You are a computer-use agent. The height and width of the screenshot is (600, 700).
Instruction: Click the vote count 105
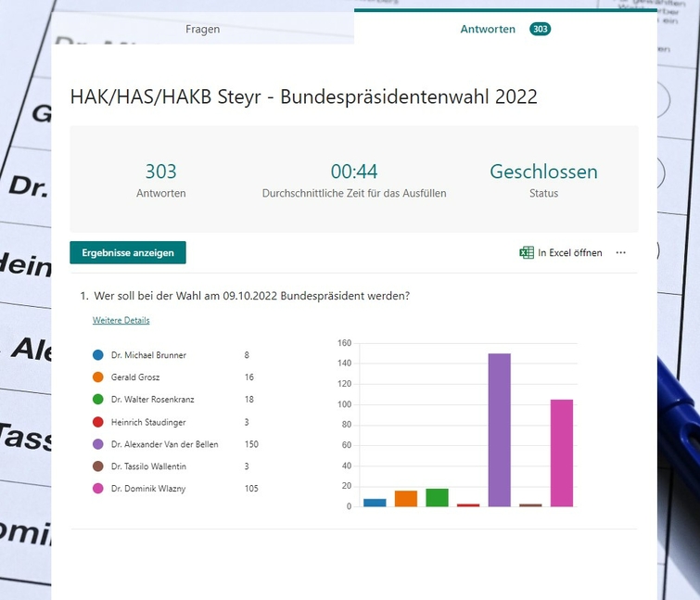[x=251, y=489]
